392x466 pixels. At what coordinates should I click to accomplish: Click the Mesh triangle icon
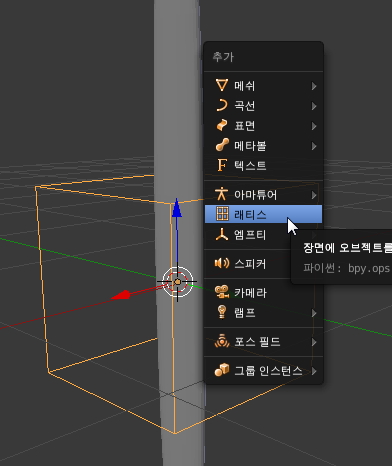point(222,85)
